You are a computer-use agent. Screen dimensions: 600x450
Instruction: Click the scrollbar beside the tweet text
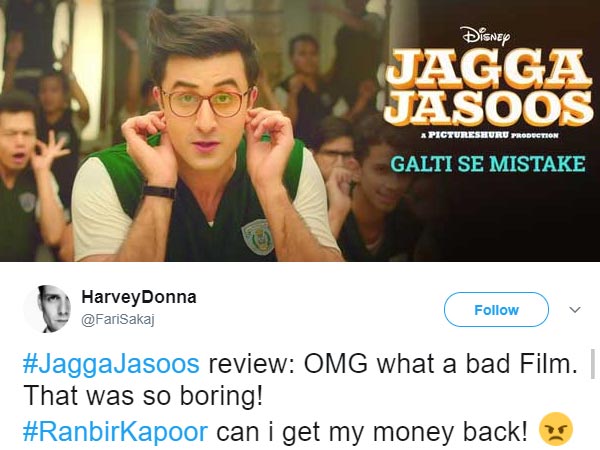593,364
